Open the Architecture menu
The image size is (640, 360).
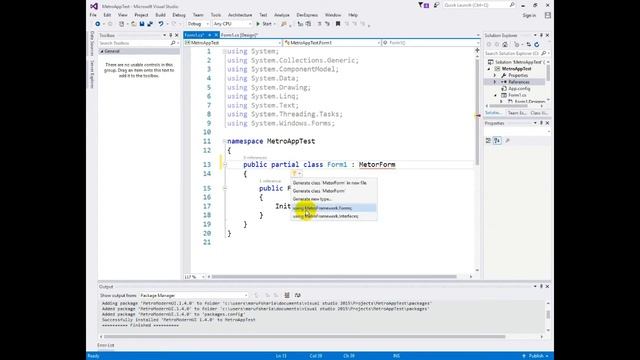(240, 15)
